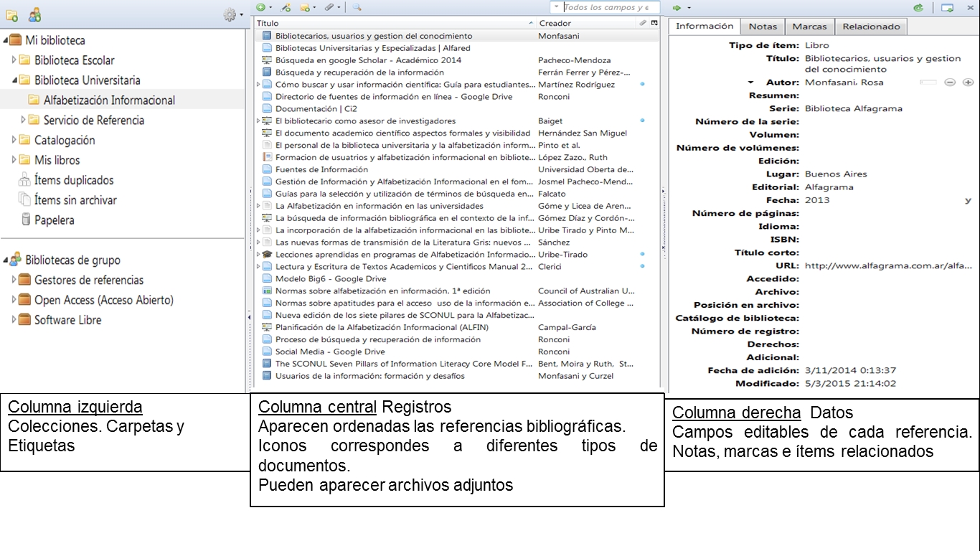The height and width of the screenshot is (551, 980).
Task: Expand the 'Lecciones aprendidas en programas' item
Action: pos(259,255)
